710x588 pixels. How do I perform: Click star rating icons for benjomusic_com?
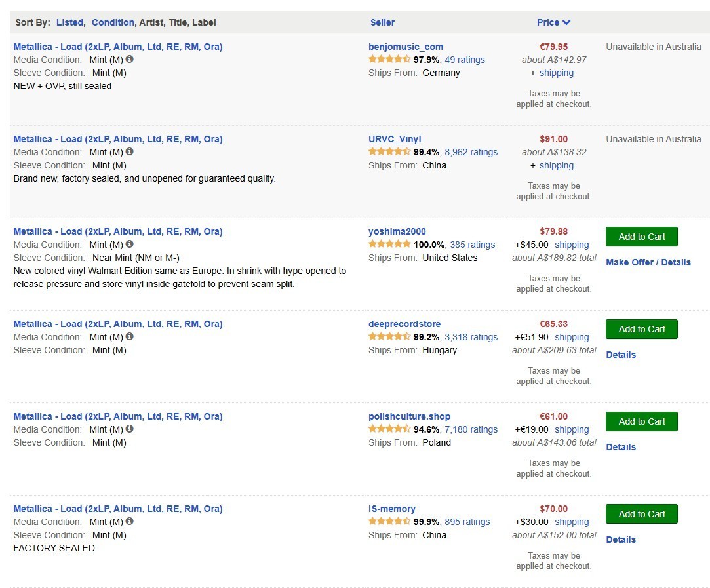click(x=389, y=60)
